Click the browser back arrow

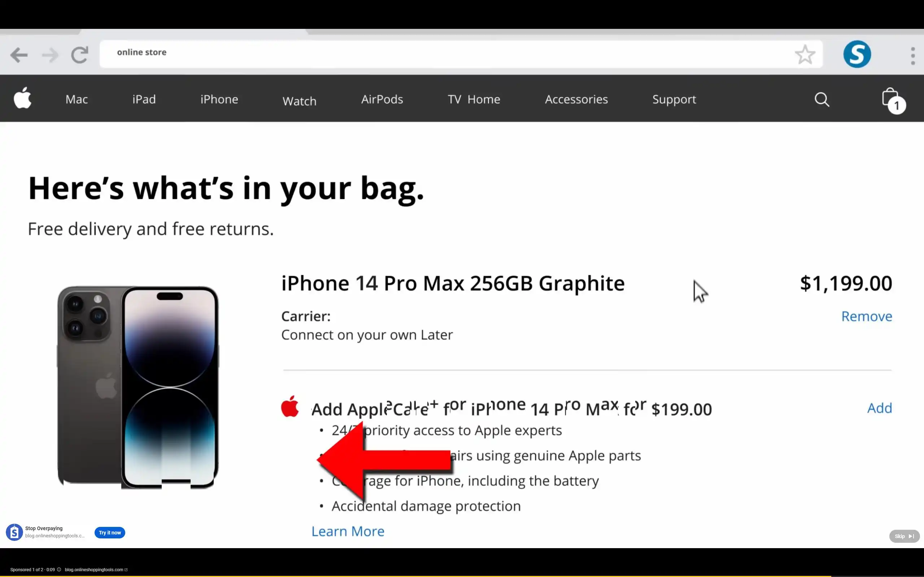click(19, 55)
